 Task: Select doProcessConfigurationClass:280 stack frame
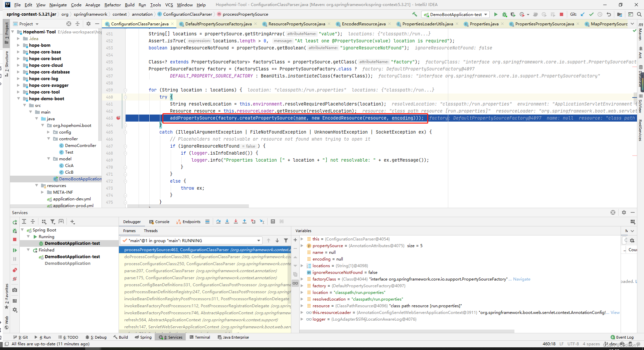(x=205, y=257)
